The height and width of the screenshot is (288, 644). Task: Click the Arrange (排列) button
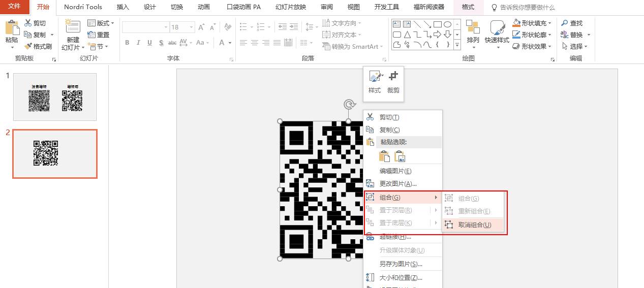pos(473,33)
